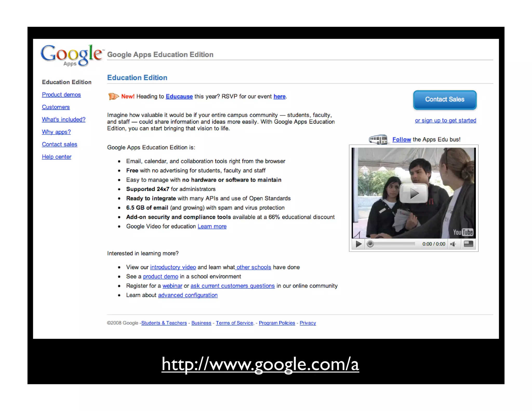This screenshot has width=532, height=411.
Task: Click the small play button in player bar
Action: click(358, 244)
